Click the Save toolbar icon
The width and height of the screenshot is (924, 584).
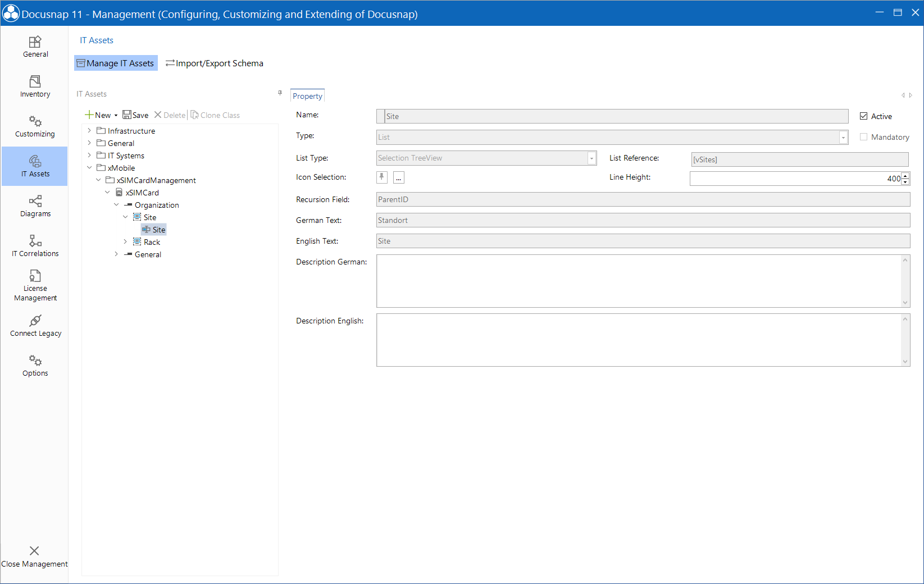(135, 115)
